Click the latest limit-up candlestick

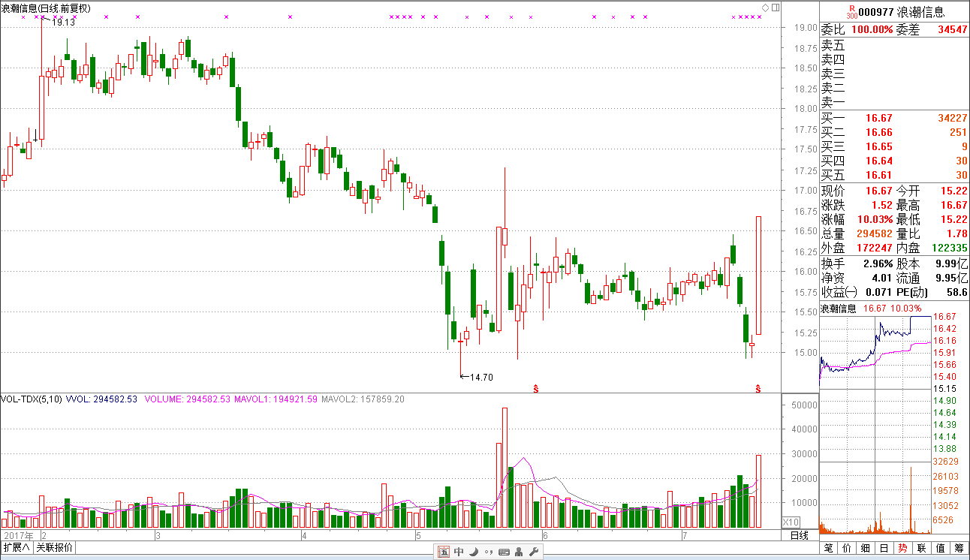point(759,275)
